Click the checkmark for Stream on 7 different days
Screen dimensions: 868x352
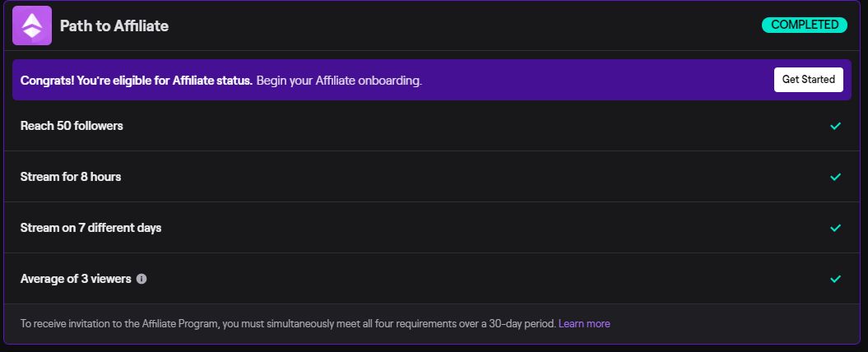click(x=835, y=228)
